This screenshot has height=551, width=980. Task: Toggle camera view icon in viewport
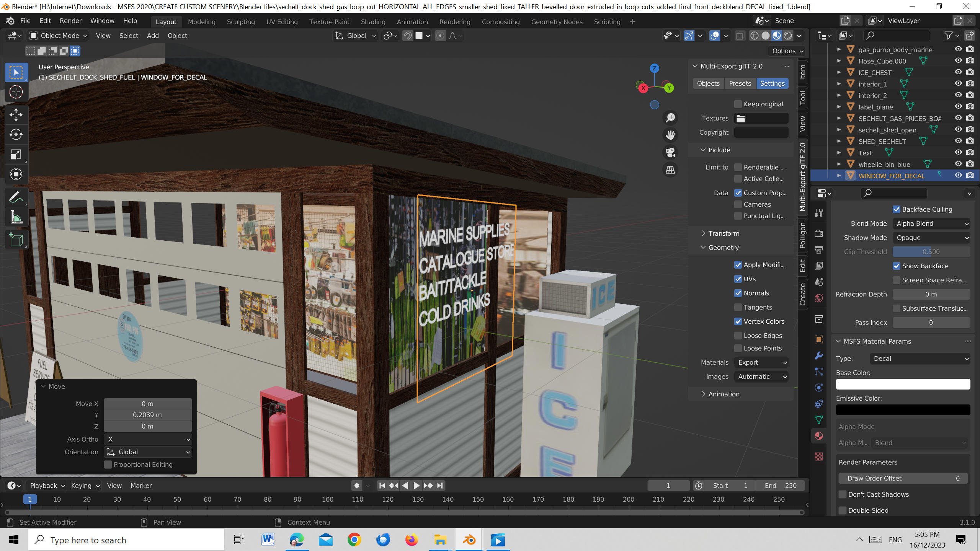coord(670,152)
